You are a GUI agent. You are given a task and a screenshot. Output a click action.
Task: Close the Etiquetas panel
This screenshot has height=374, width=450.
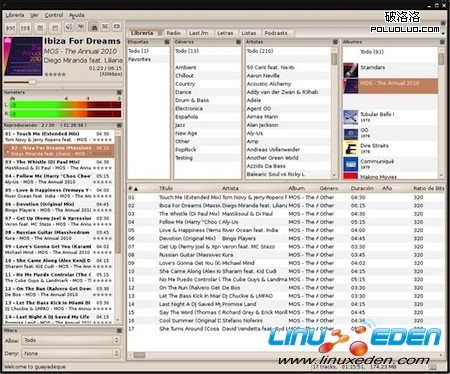coord(167,42)
